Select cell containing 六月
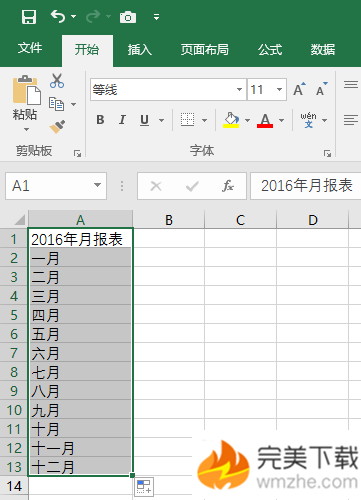 80,353
